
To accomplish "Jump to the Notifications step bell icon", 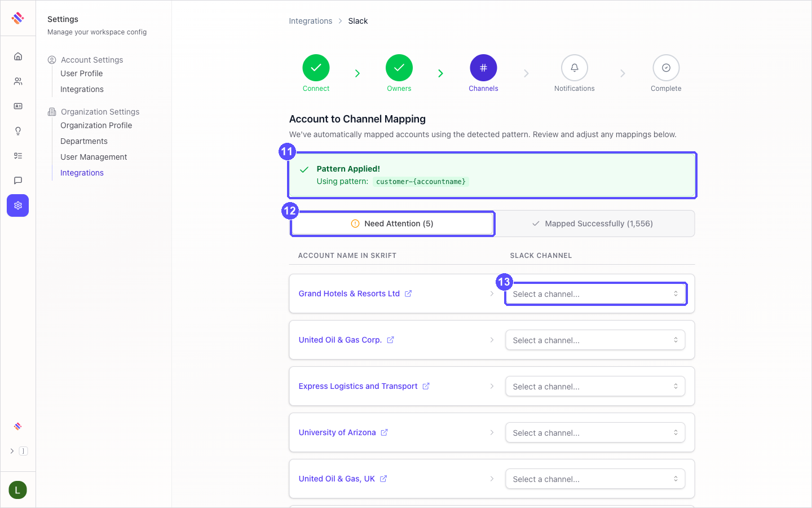I will pyautogui.click(x=575, y=68).
